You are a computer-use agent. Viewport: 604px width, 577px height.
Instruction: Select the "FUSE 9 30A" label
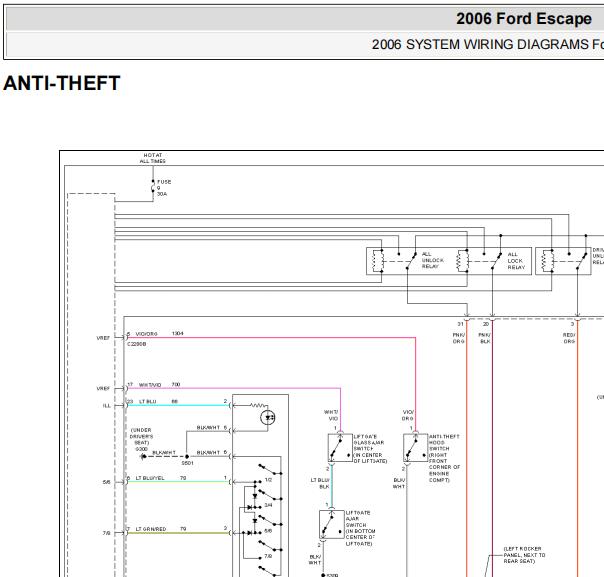click(164, 188)
